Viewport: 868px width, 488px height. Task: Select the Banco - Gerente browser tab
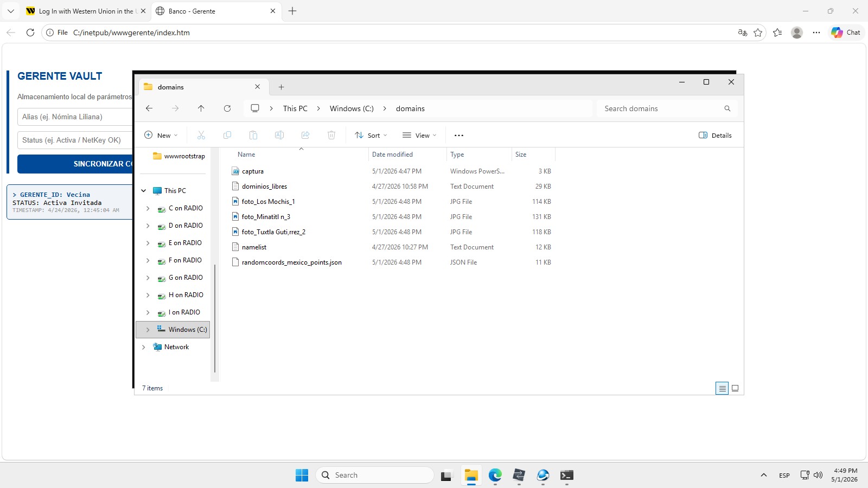(215, 11)
